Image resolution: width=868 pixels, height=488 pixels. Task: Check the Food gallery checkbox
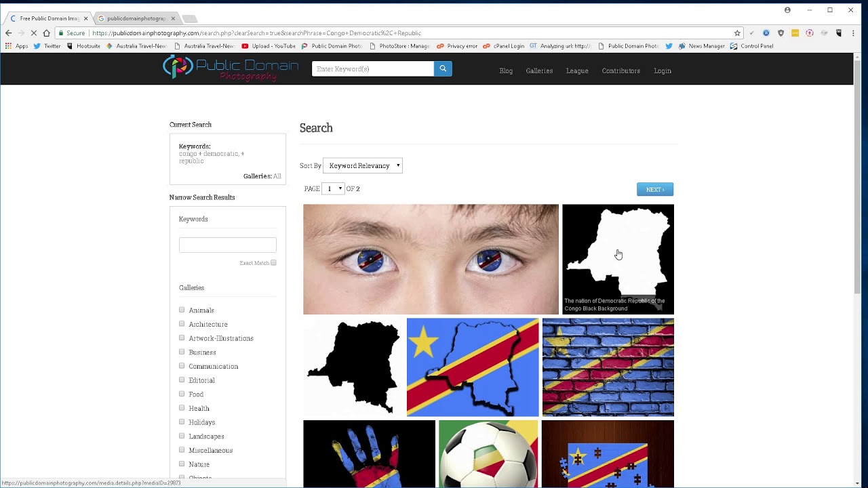tap(182, 394)
